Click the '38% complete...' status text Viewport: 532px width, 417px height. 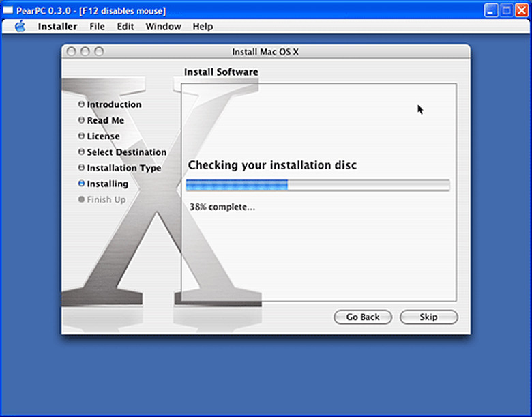(222, 207)
